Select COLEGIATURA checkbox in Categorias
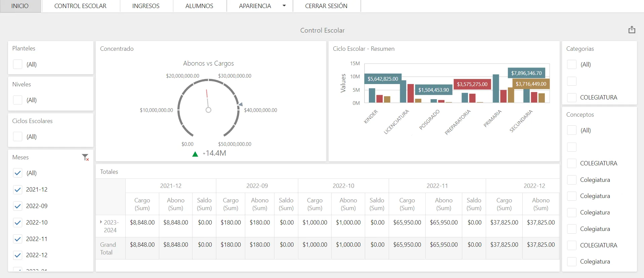 [x=571, y=97]
